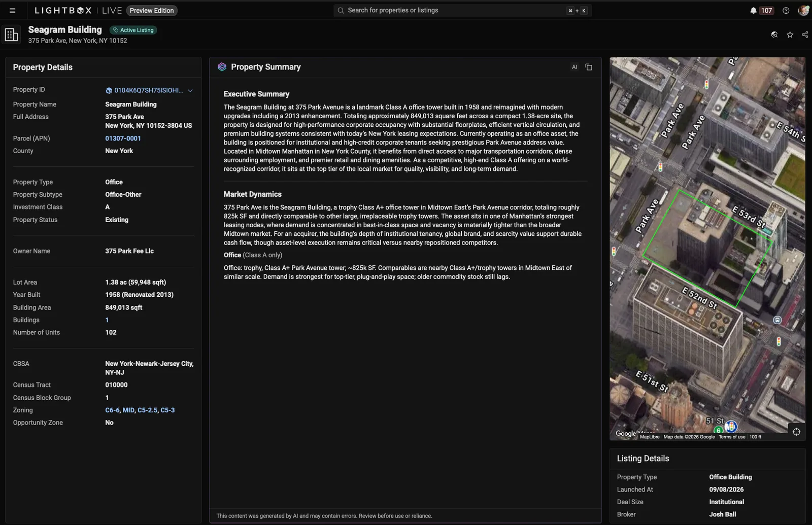The image size is (812, 525).
Task: Share the Seagram Building property
Action: click(805, 34)
